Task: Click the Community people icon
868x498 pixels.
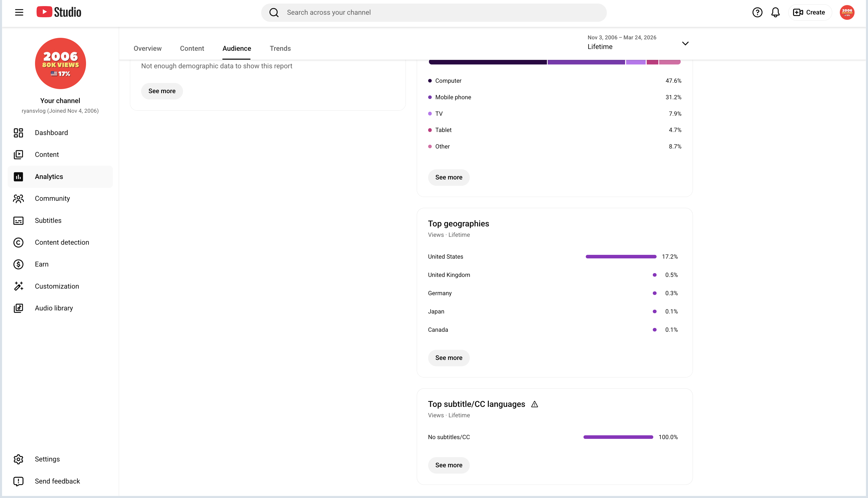Action: click(19, 198)
